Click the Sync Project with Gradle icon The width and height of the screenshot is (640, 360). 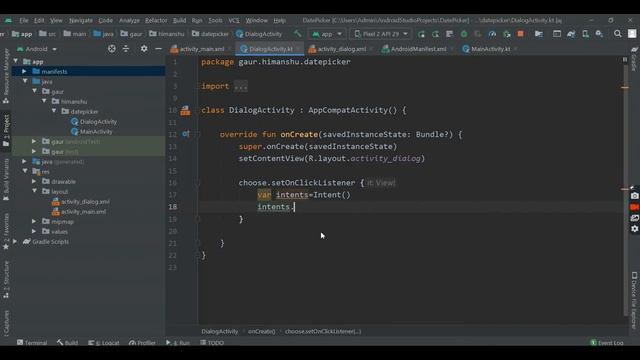pyautogui.click(x=571, y=34)
